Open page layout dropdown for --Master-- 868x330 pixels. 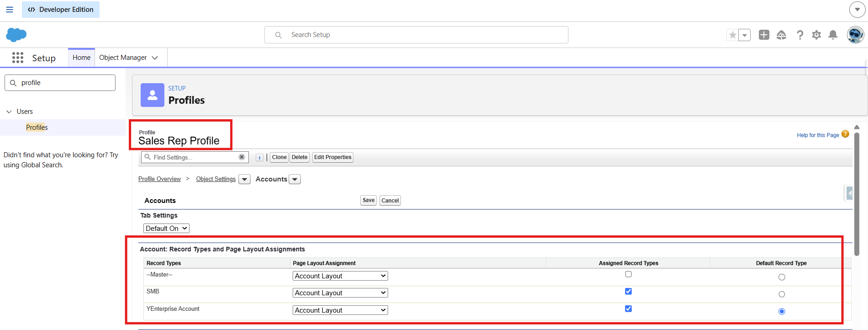340,276
